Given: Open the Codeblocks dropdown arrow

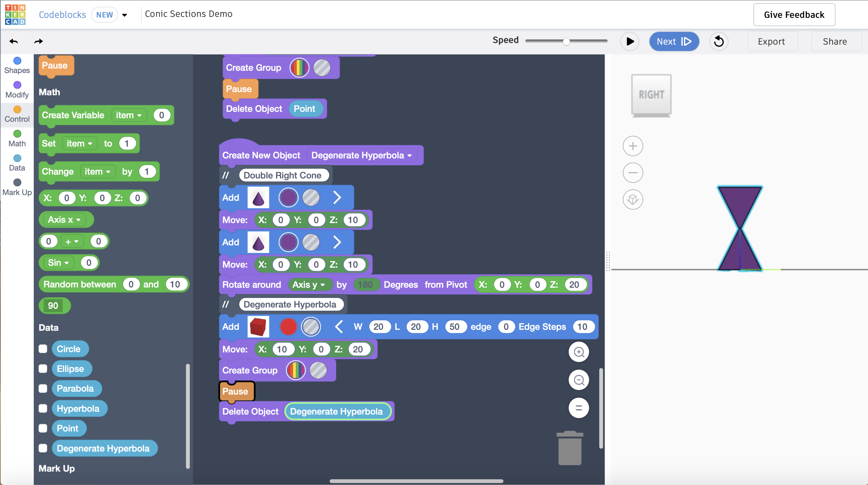Looking at the screenshot, I should coord(124,15).
